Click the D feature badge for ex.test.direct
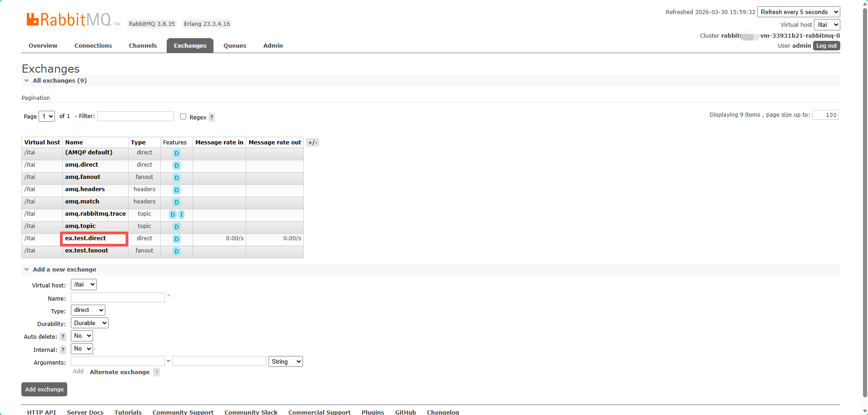 177,239
